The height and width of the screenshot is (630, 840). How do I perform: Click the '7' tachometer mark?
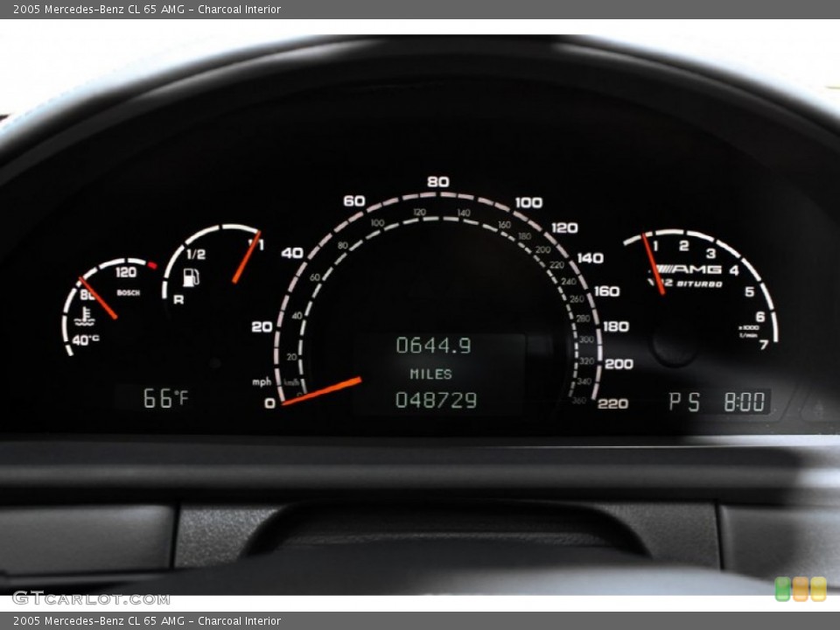coord(764,344)
